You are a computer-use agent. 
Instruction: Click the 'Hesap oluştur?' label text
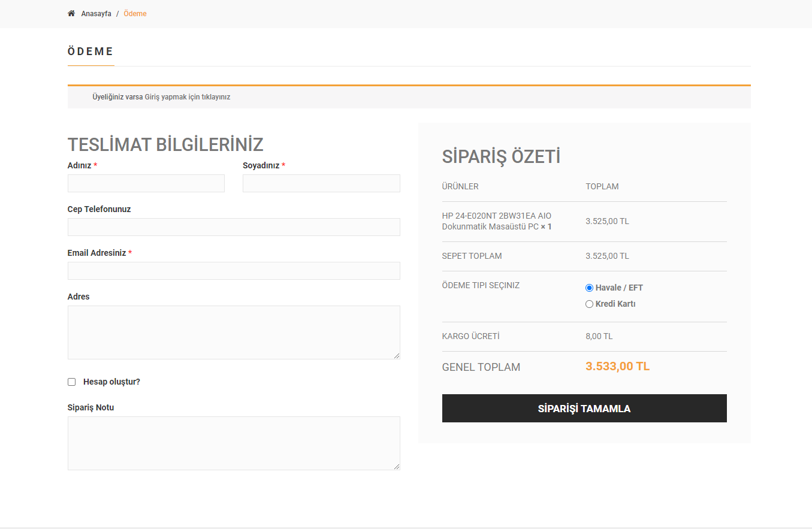coord(111,382)
